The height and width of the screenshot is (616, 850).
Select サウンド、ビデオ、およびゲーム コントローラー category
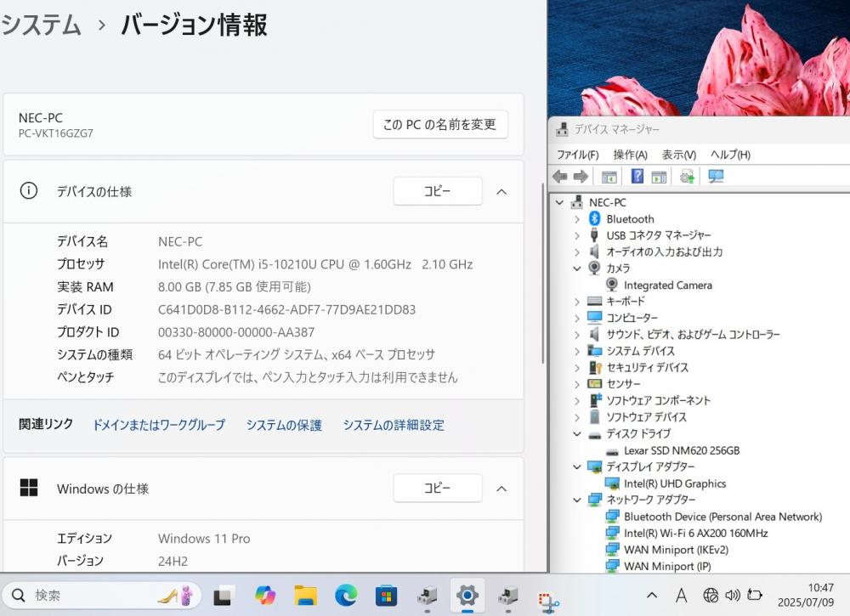[693, 334]
